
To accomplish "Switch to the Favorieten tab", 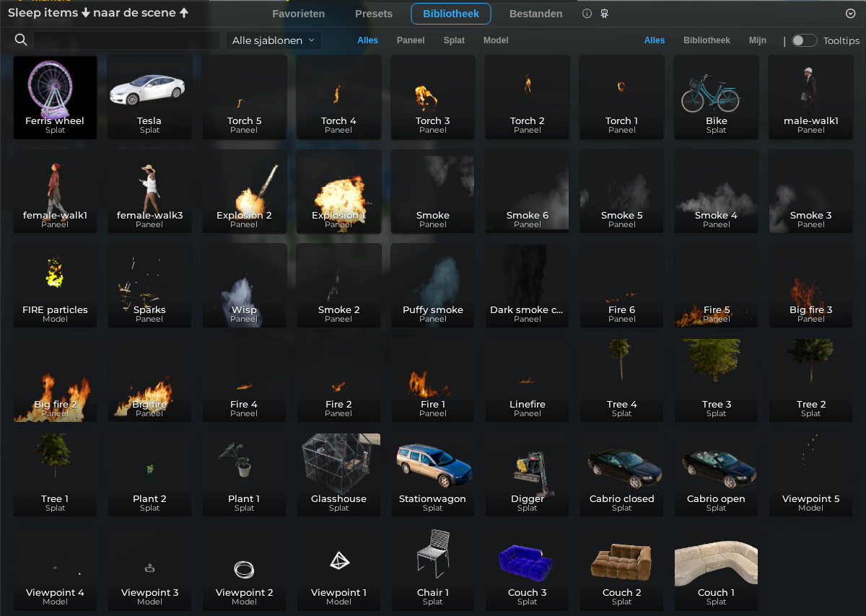I will [298, 14].
